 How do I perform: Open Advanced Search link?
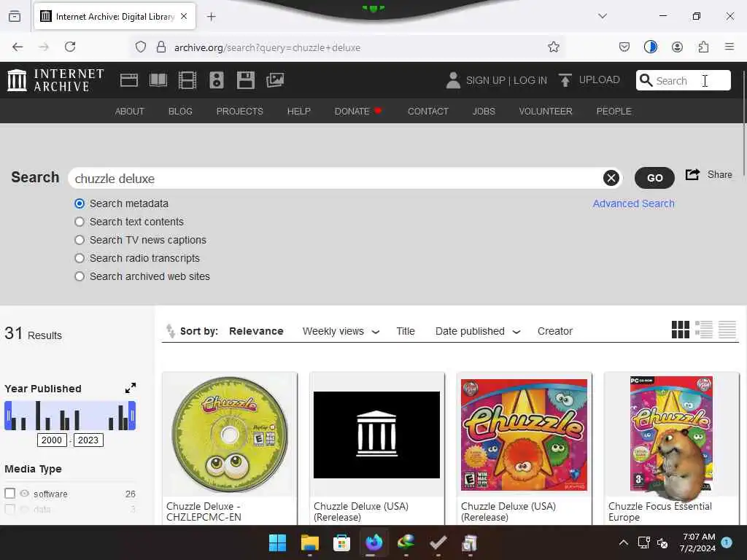click(x=634, y=204)
